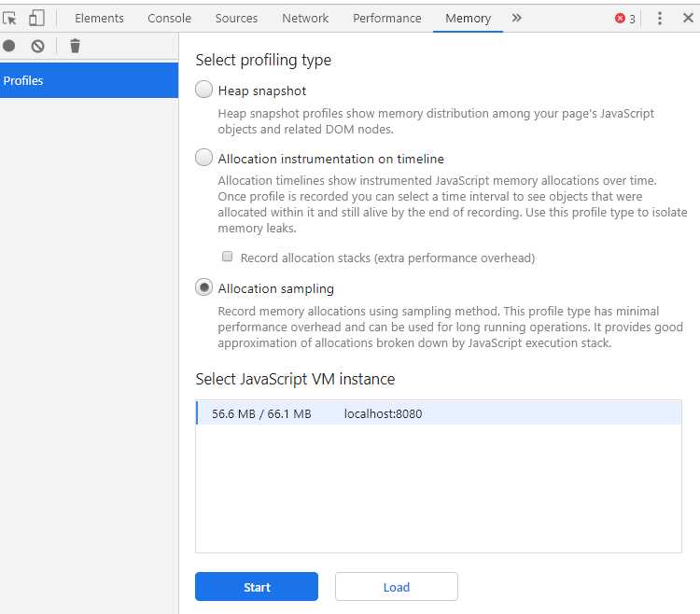Screen dimensions: 700x614
Task: Click Allocation instrumentation on timeline label
Action: [330, 159]
